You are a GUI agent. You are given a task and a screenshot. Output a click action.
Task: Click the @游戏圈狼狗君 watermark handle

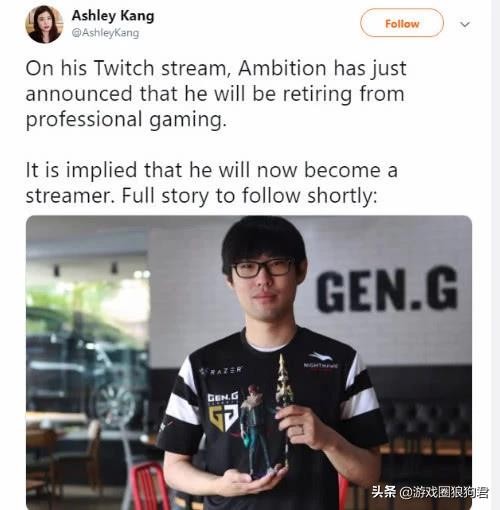point(444,492)
